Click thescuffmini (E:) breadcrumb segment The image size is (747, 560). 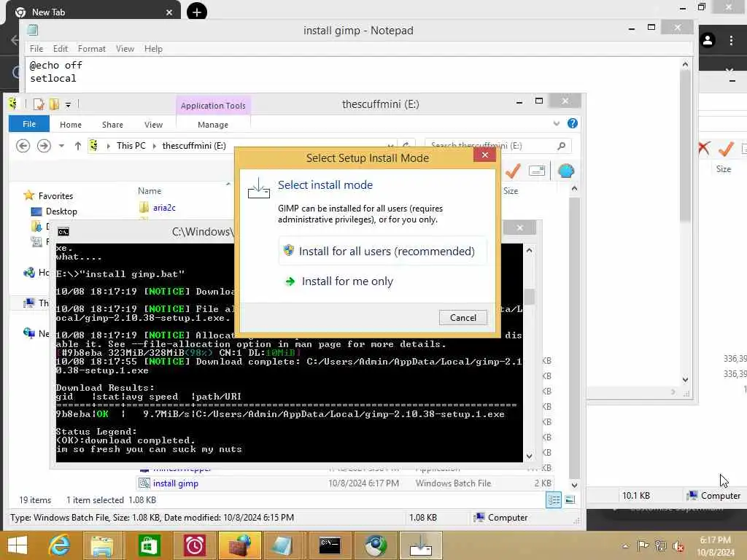click(x=194, y=146)
